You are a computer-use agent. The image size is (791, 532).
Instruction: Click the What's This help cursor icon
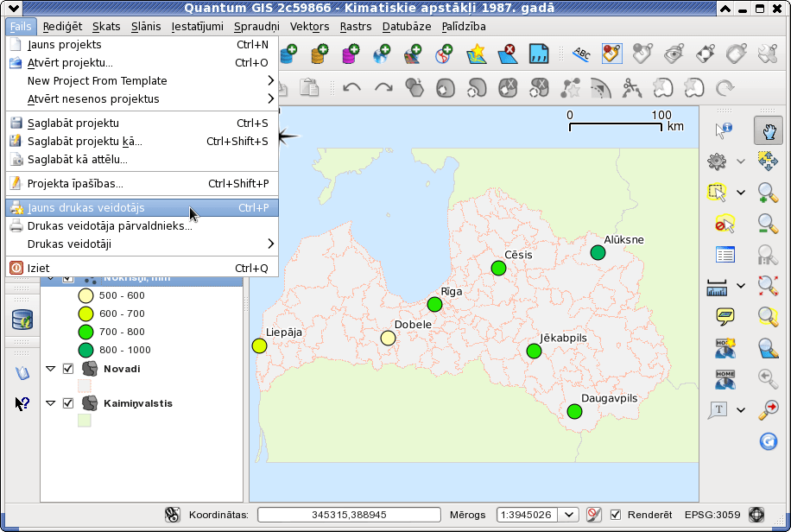tap(22, 403)
